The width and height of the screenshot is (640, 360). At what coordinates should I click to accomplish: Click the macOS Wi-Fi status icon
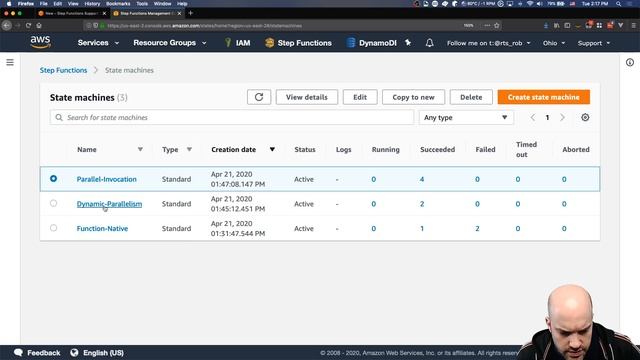[530, 4]
